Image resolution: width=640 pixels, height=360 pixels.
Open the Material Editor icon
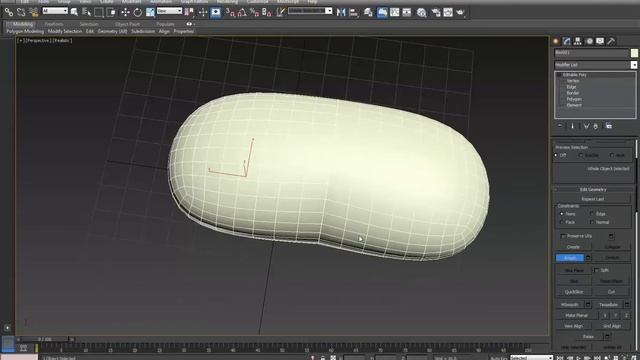click(421, 13)
